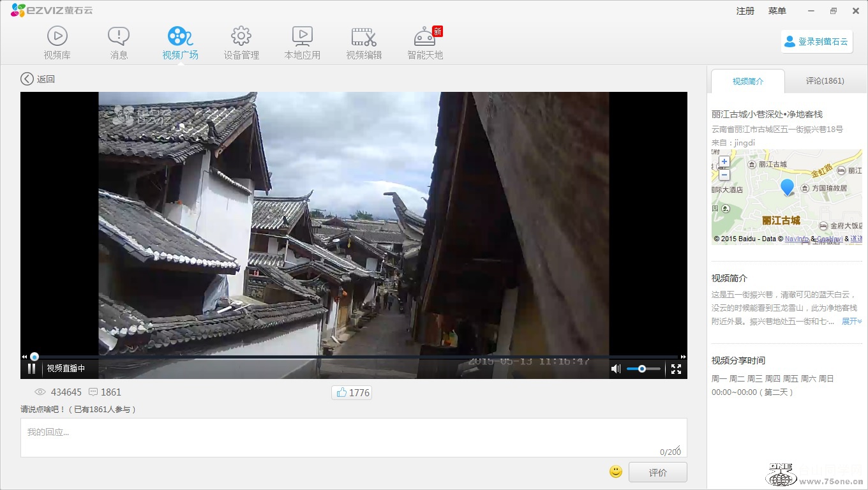This screenshot has width=868, height=490.
Task: Open the 菜单 menu
Action: click(777, 11)
